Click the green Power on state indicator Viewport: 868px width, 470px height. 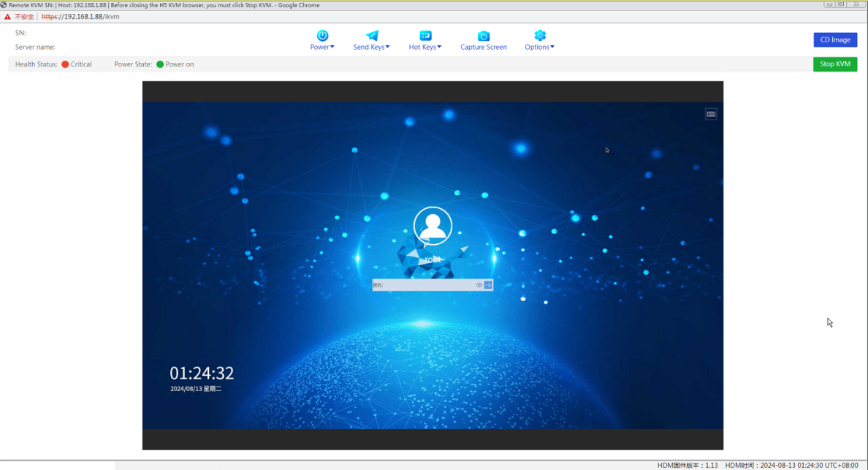click(160, 64)
